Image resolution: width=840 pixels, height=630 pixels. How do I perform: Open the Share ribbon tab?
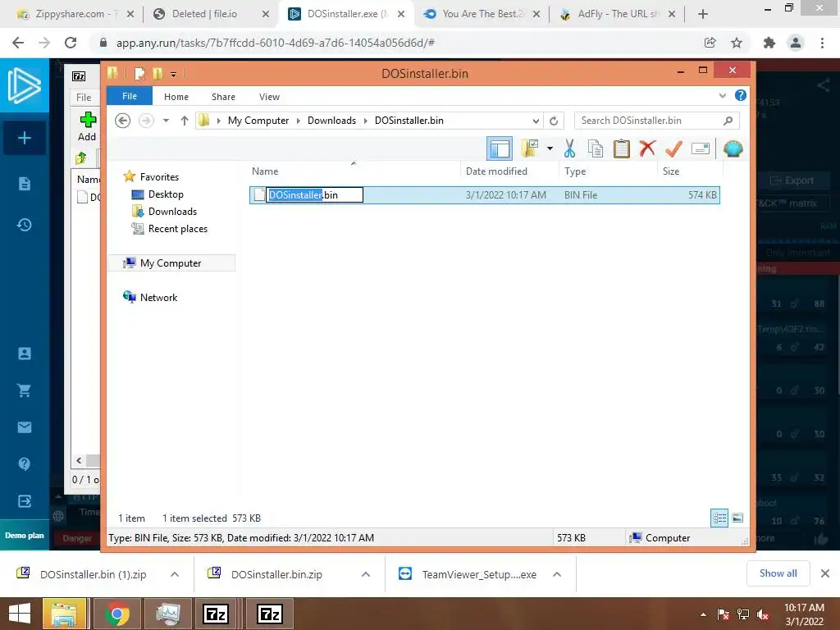(223, 97)
